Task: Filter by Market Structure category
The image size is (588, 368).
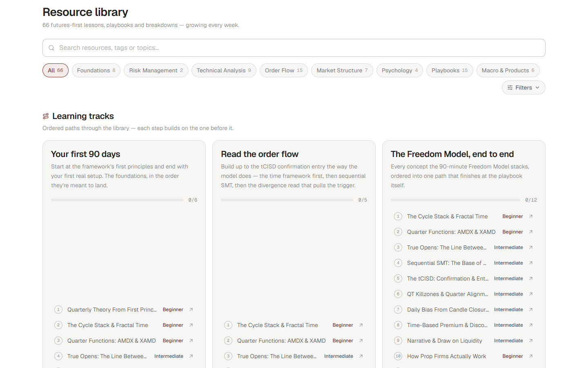Action: [342, 70]
